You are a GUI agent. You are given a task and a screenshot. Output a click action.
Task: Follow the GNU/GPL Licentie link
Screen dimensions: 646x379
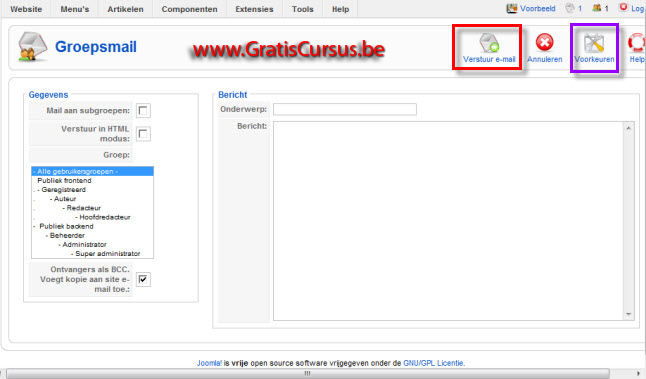tap(433, 363)
